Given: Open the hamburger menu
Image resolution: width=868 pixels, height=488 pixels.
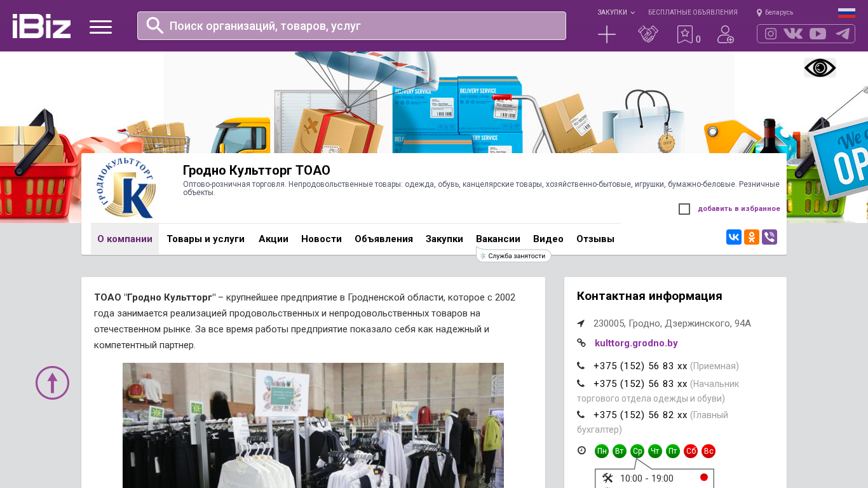Looking at the screenshot, I should click(100, 27).
